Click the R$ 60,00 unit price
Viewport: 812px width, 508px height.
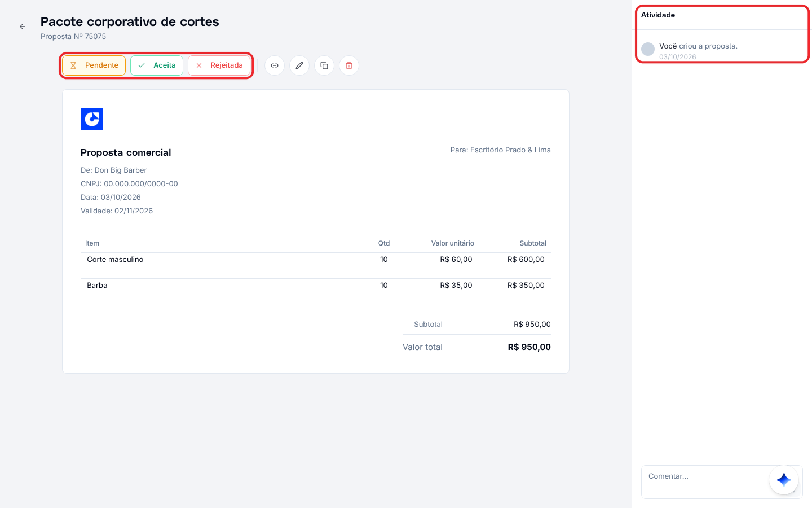point(456,260)
